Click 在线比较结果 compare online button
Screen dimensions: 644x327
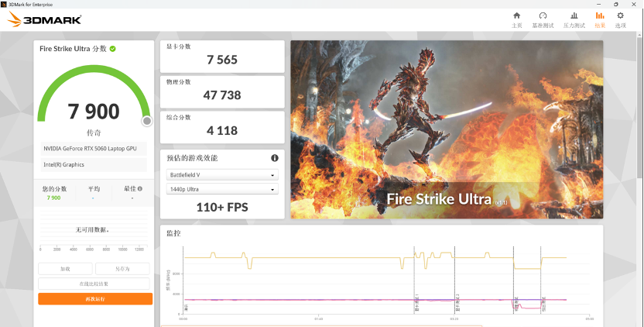(x=94, y=284)
